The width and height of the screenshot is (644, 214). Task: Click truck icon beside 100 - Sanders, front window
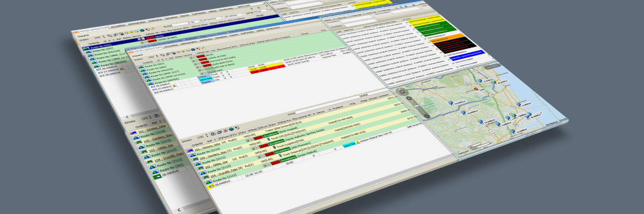pyautogui.click(x=195, y=159)
